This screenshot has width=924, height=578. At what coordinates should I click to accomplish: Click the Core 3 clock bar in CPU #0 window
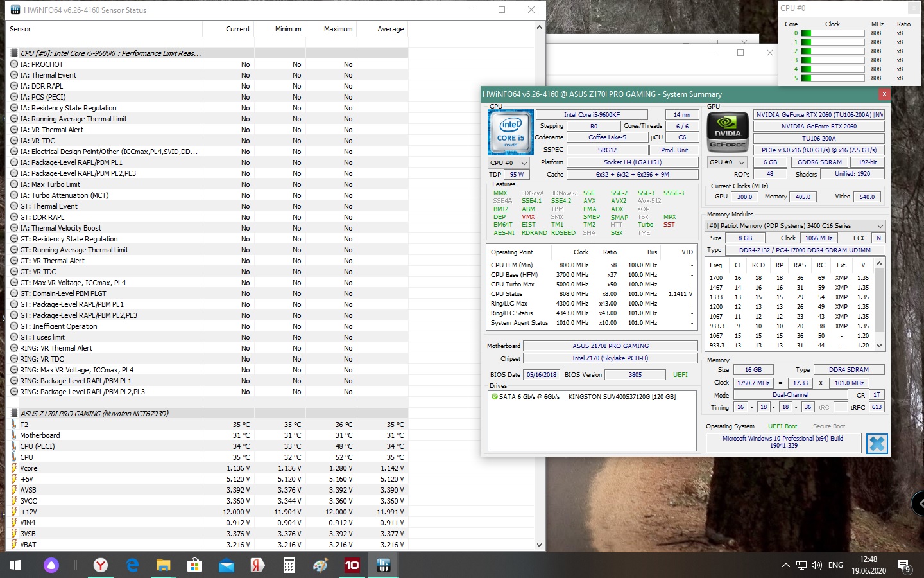[x=832, y=60]
